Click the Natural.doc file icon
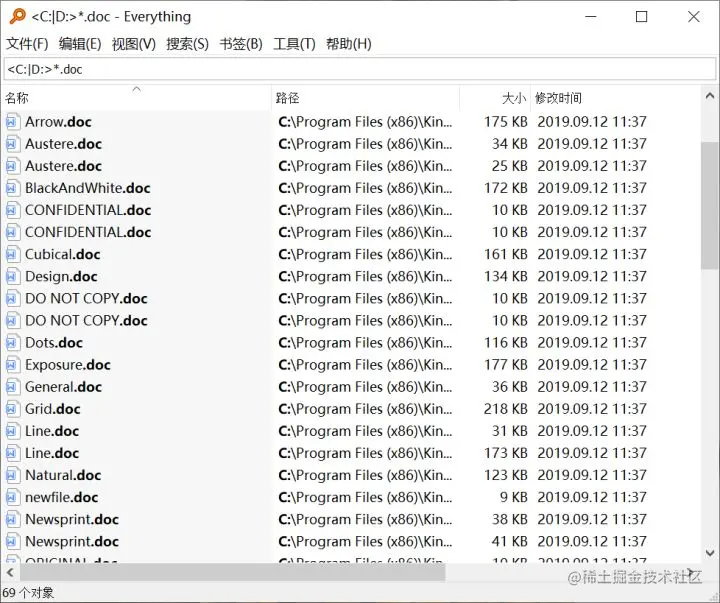Image resolution: width=720 pixels, height=603 pixels. [x=12, y=475]
